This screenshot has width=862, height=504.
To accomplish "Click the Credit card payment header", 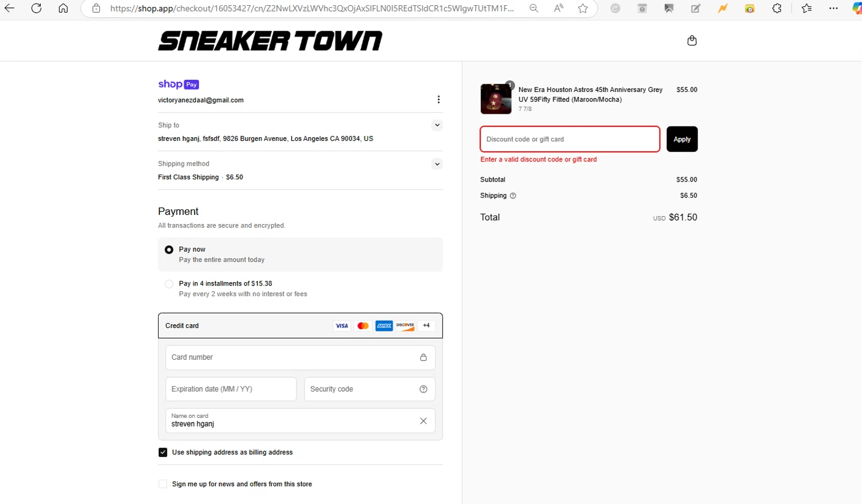I will point(301,325).
